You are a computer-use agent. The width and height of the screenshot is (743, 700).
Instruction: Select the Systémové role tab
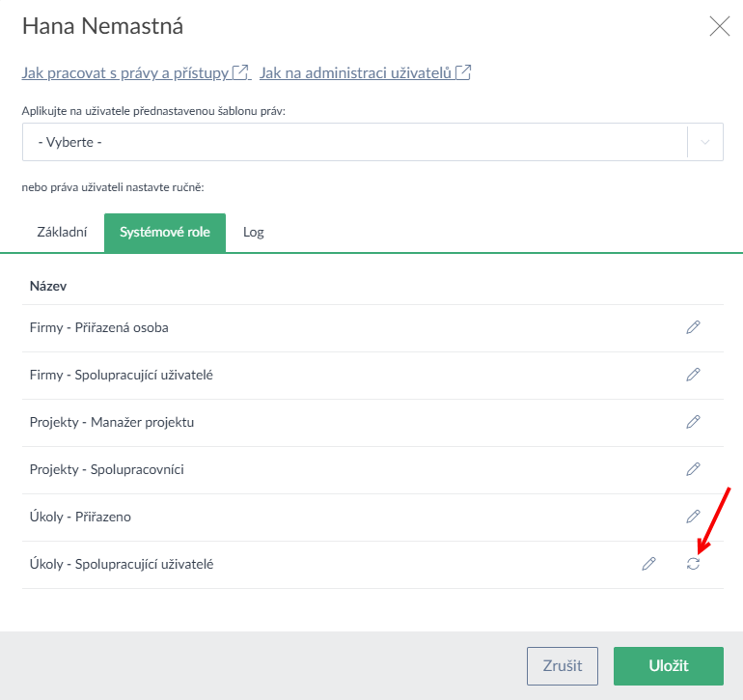(x=165, y=233)
